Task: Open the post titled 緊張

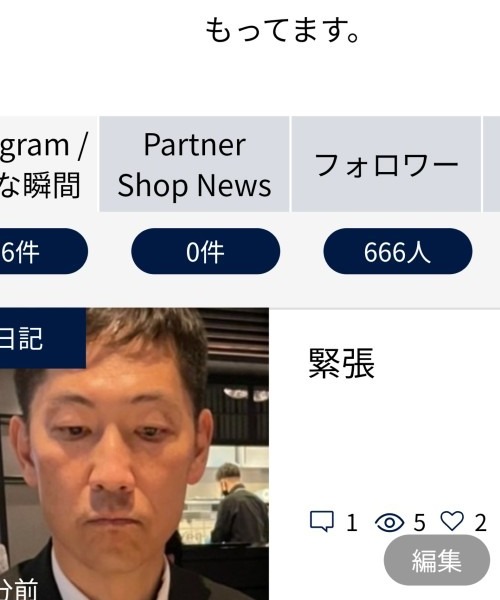Action: click(341, 363)
